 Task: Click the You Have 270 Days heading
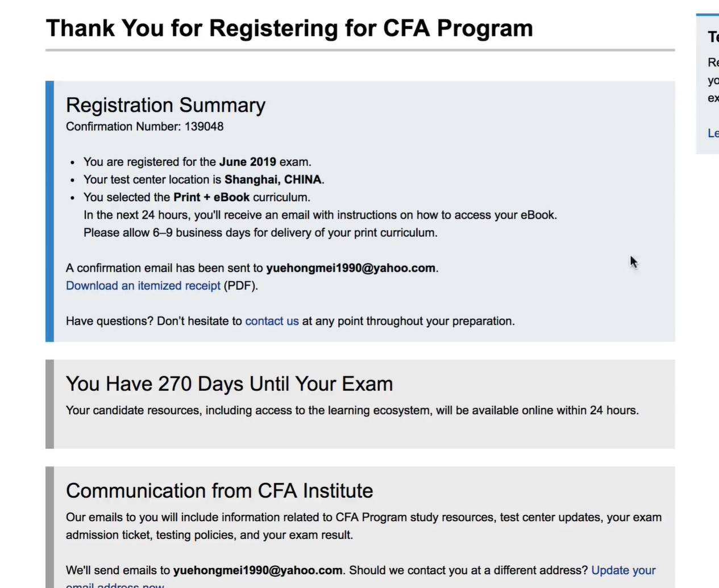coord(229,384)
